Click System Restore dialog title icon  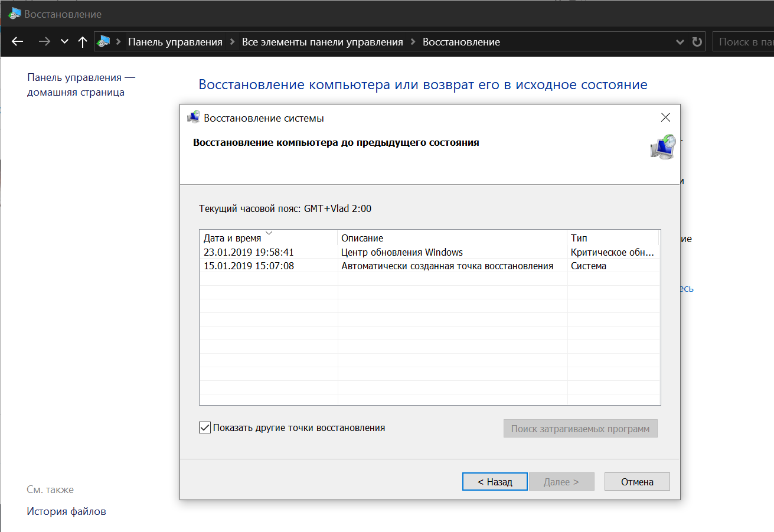pos(193,118)
